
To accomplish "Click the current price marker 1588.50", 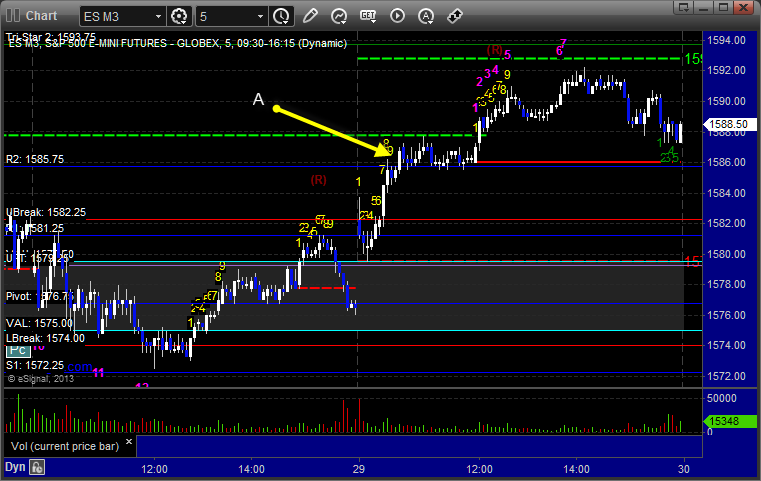I will tap(729, 124).
